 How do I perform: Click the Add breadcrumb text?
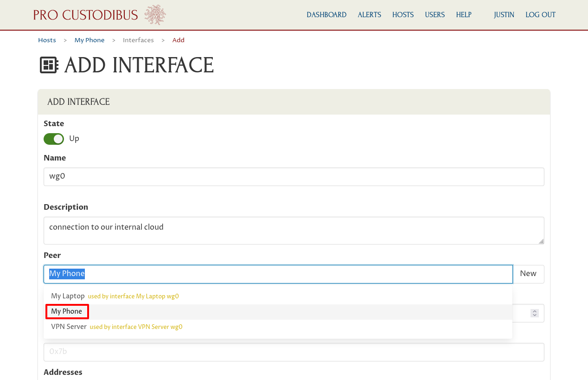179,40
